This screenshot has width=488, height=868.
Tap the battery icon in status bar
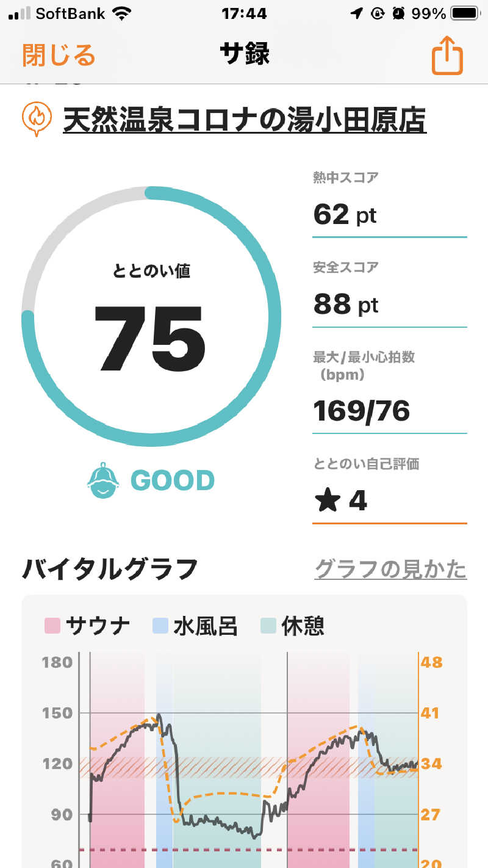point(465,13)
